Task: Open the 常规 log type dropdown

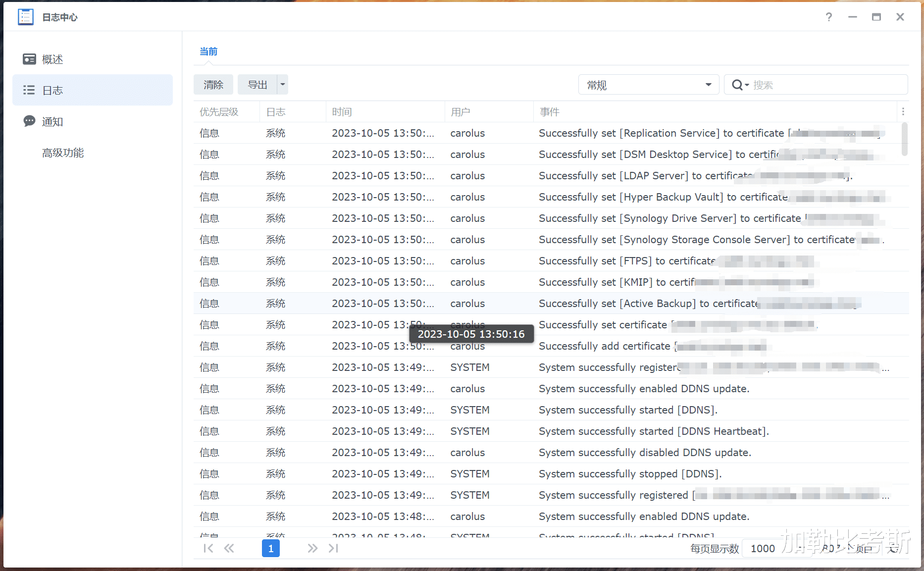Action: 649,85
